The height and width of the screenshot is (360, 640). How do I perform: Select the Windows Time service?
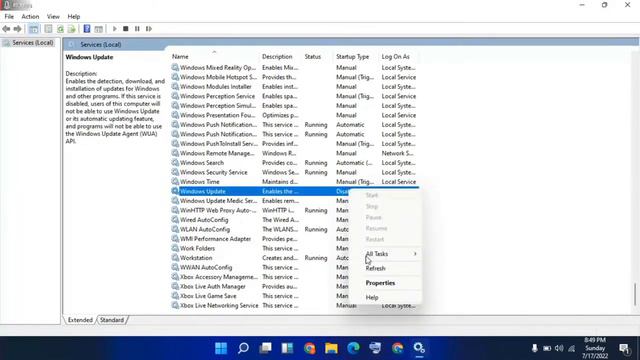pos(294,182)
